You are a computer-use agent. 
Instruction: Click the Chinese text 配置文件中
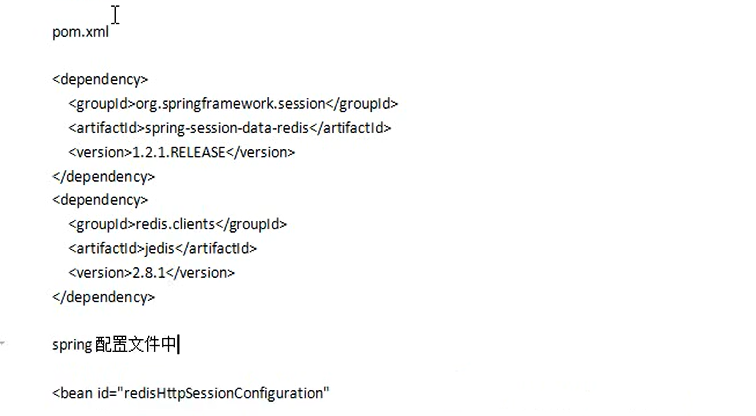pos(135,345)
